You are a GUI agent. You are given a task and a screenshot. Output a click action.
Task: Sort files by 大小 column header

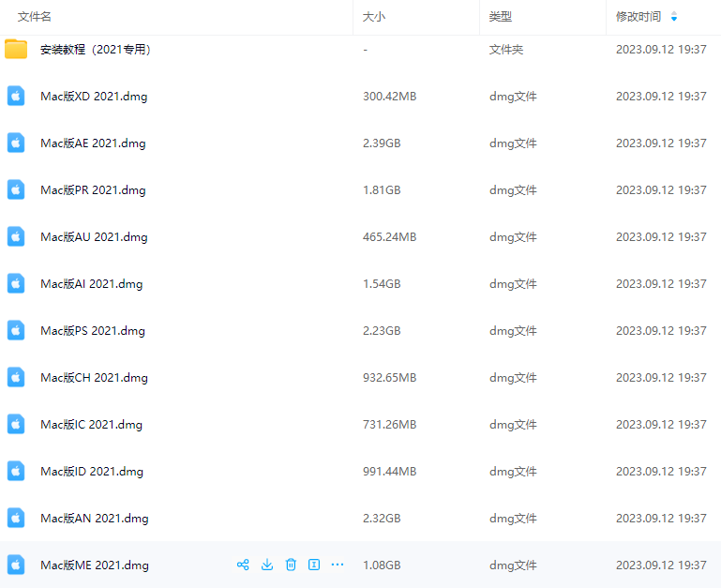pyautogui.click(x=374, y=17)
